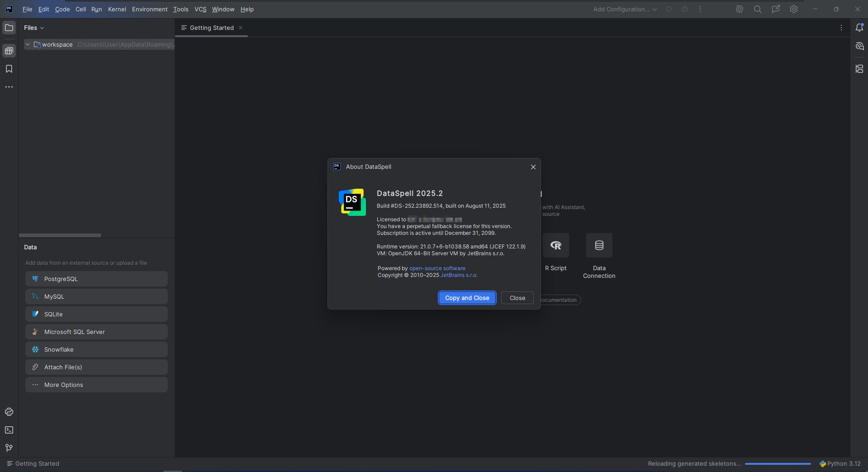Screen dimensions: 868x472
Task: Click Data Connection database icon tile
Action: (599, 245)
